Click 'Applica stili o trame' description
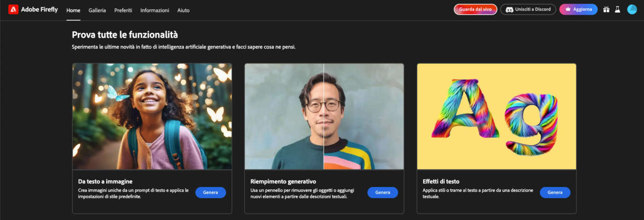Viewport: 644px width, 220px height. pyautogui.click(x=478, y=193)
